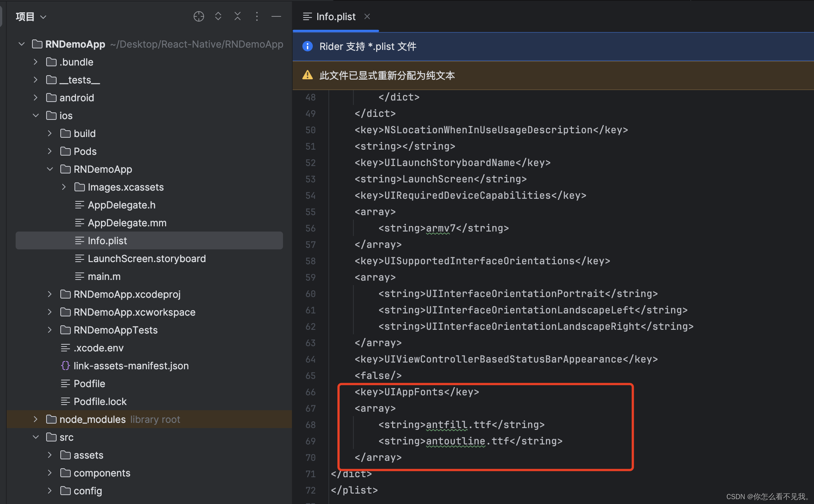Click the collapse all tree icon
Viewport: 814px width, 504px height.
238,16
